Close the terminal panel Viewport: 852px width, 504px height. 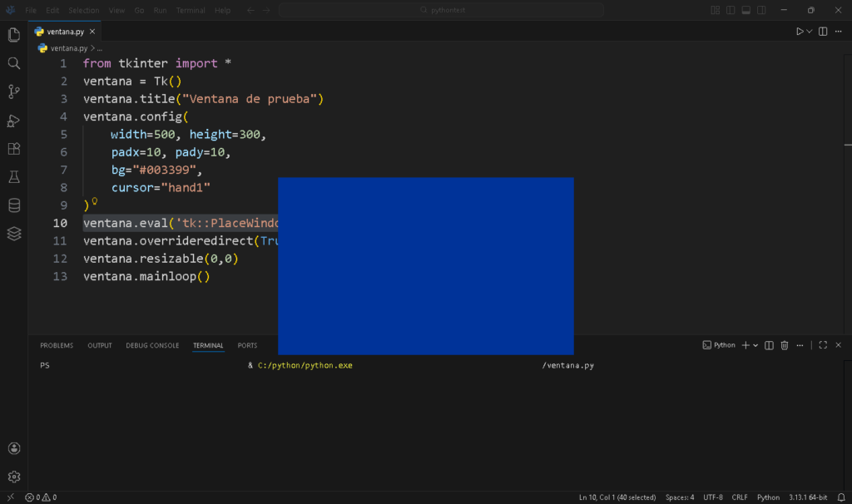pyautogui.click(x=839, y=345)
